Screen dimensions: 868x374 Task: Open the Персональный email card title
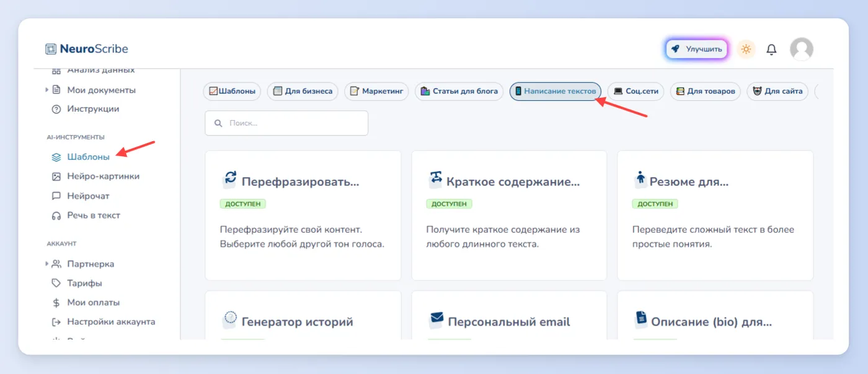(x=509, y=322)
